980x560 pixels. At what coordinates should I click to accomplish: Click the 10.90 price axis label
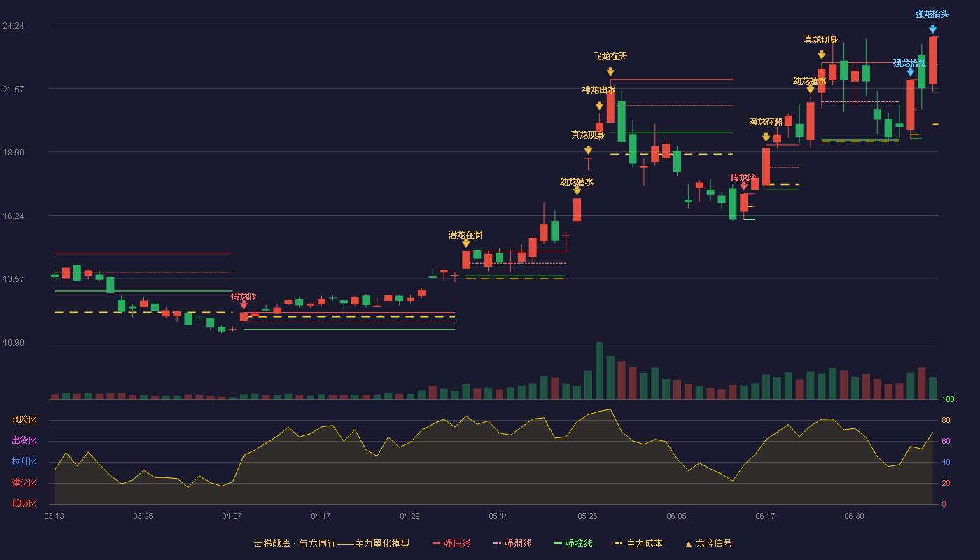coord(13,342)
